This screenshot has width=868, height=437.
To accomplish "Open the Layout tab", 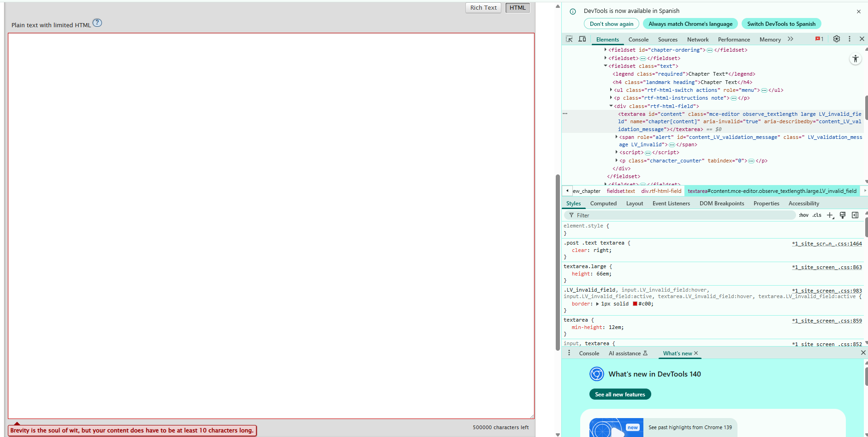I will (x=635, y=204).
